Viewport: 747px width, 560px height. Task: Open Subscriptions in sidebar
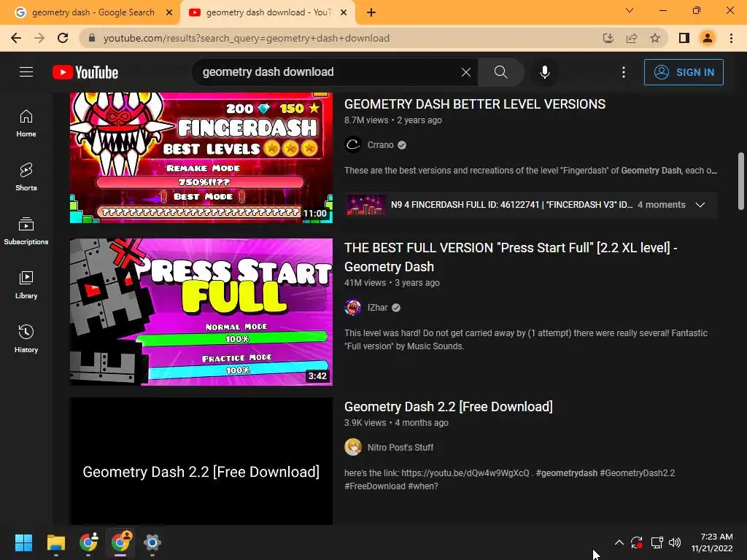[x=26, y=231]
